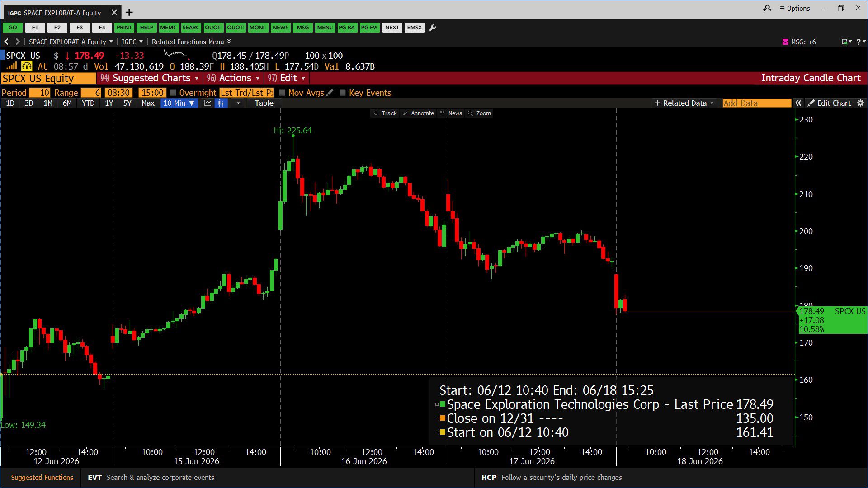This screenshot has width=868, height=488.
Task: Click the PRINT function key
Action: [124, 28]
